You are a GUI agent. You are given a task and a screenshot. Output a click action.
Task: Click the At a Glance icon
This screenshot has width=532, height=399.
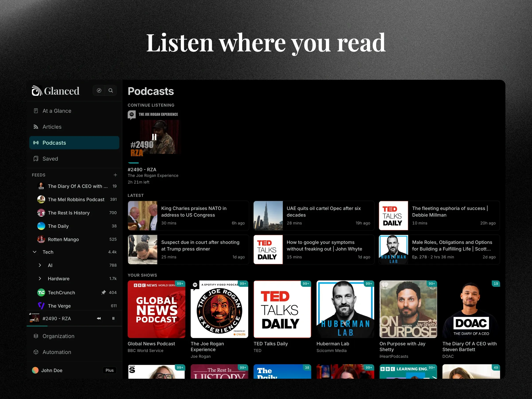[x=36, y=111]
